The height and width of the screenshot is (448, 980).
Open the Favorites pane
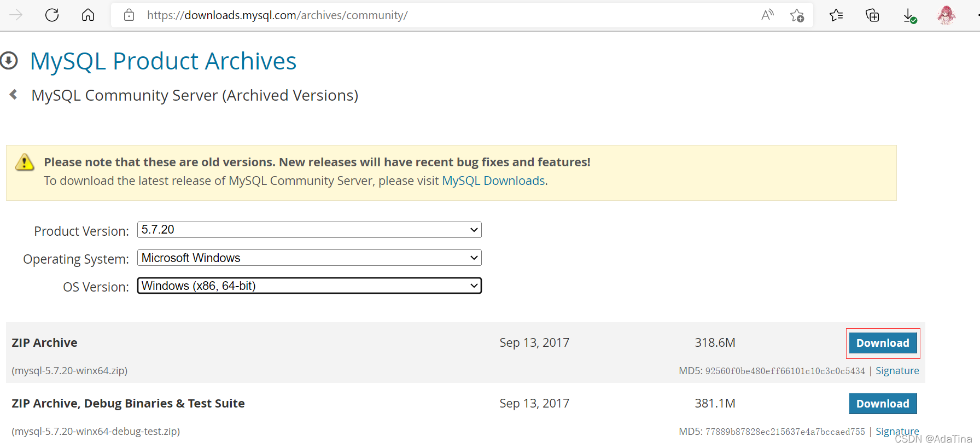tap(836, 15)
